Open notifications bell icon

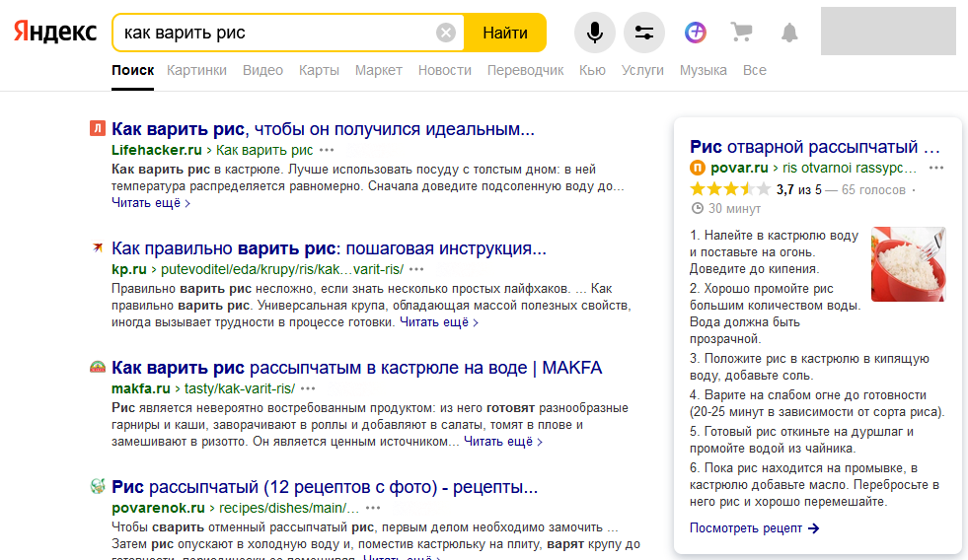pos(788,33)
